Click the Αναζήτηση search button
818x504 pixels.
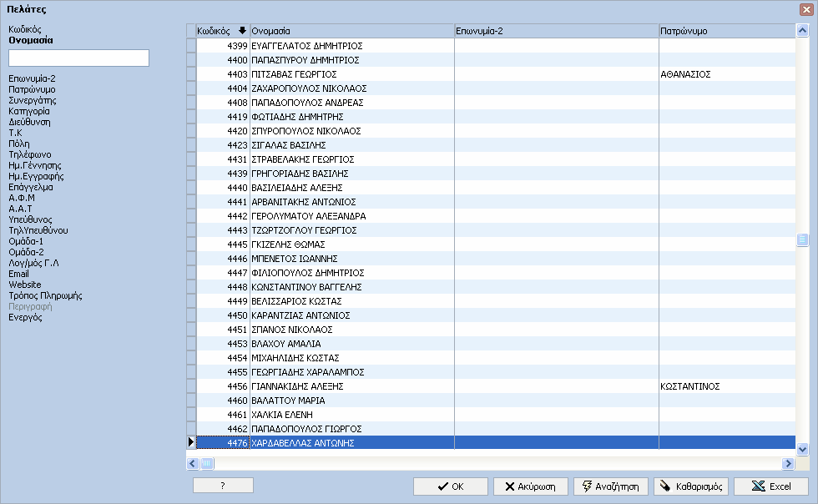pos(611,486)
